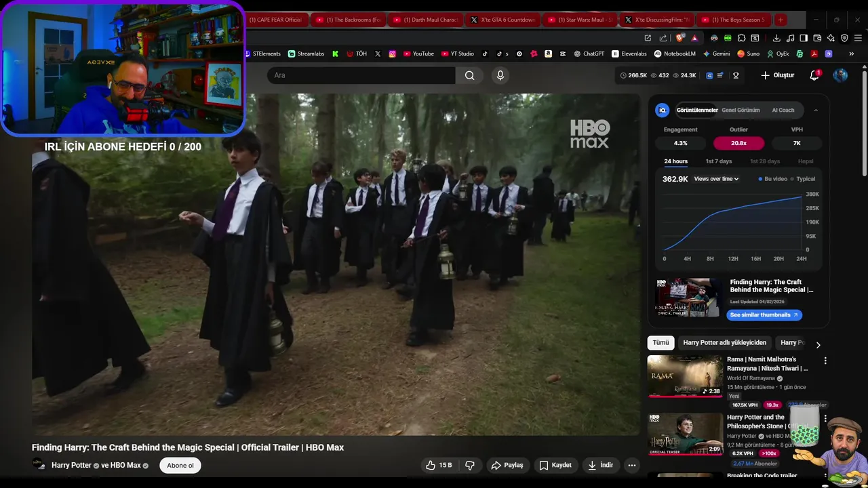Select the 1st 7 days range tab
Viewport: 868px width, 488px height.
point(719,161)
